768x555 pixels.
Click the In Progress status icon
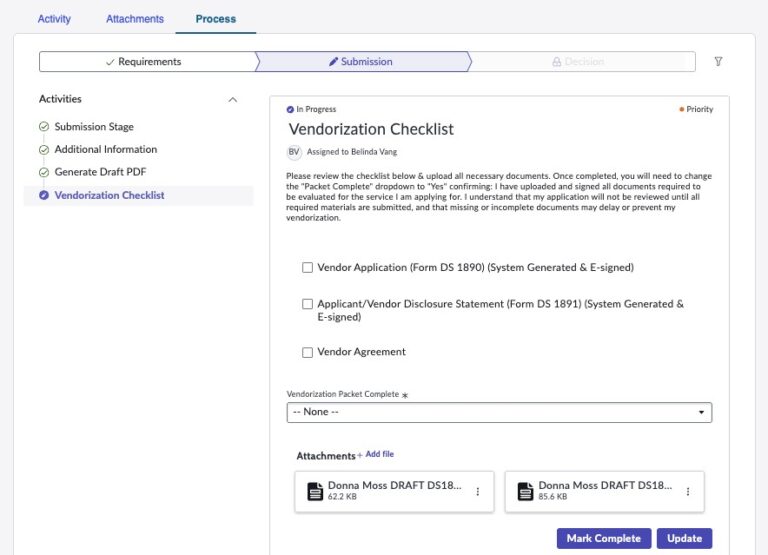290,109
